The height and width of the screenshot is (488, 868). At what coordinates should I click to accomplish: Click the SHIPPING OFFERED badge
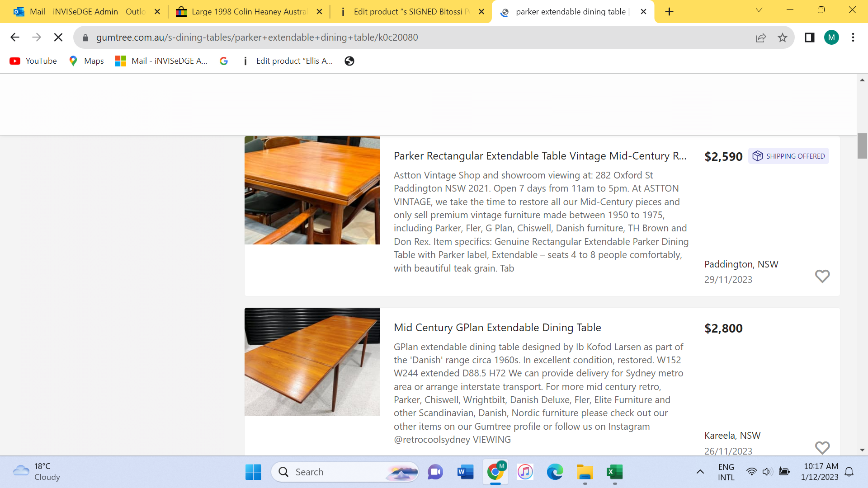[x=788, y=156]
